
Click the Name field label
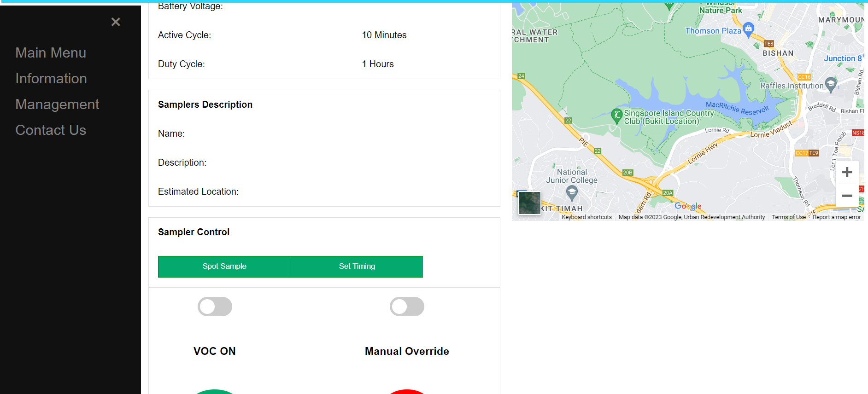click(171, 133)
